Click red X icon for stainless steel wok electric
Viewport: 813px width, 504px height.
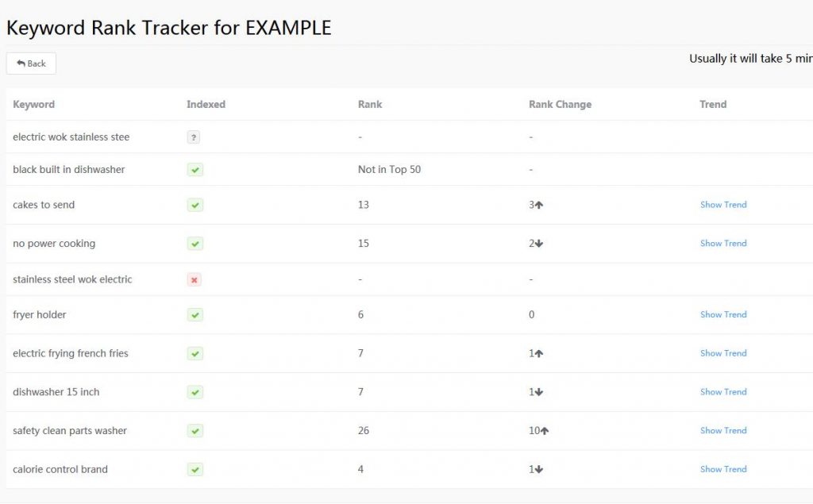(195, 279)
